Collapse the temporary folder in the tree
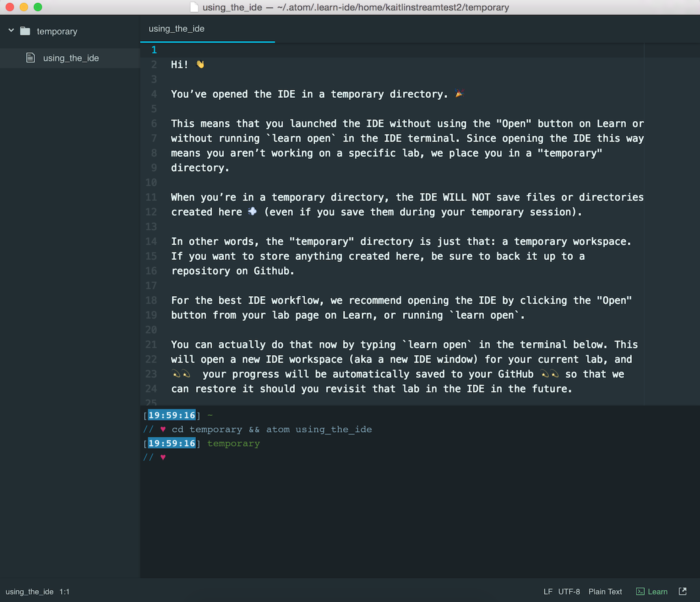Screen dimensions: 700x602 pyautogui.click(x=10, y=30)
